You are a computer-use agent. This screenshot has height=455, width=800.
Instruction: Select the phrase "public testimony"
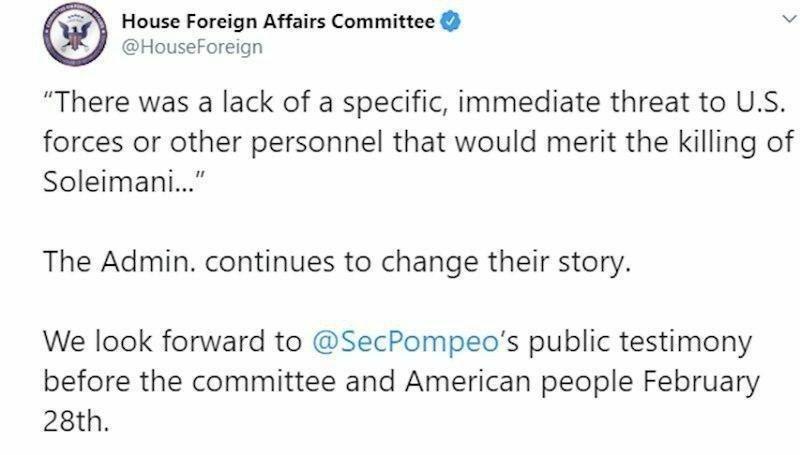click(x=640, y=343)
